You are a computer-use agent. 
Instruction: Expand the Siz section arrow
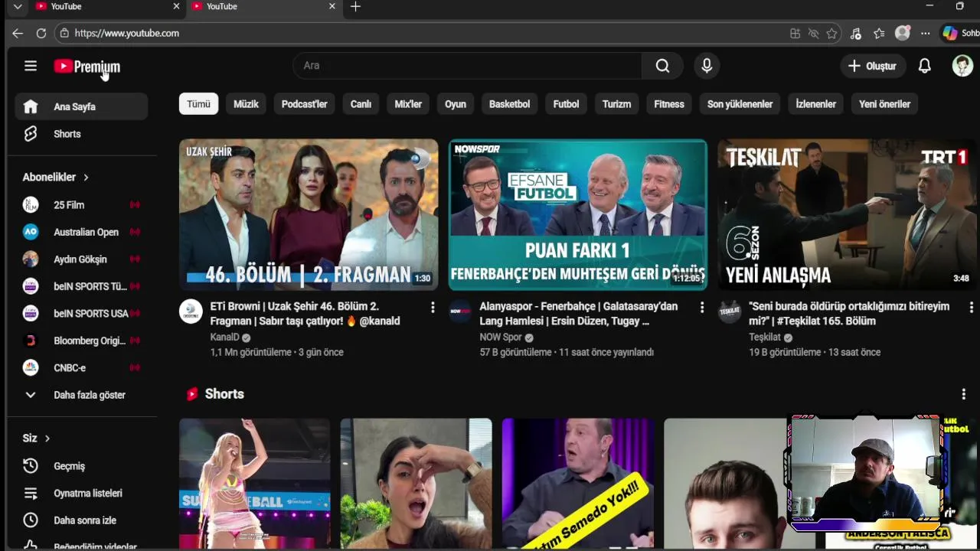pos(47,439)
